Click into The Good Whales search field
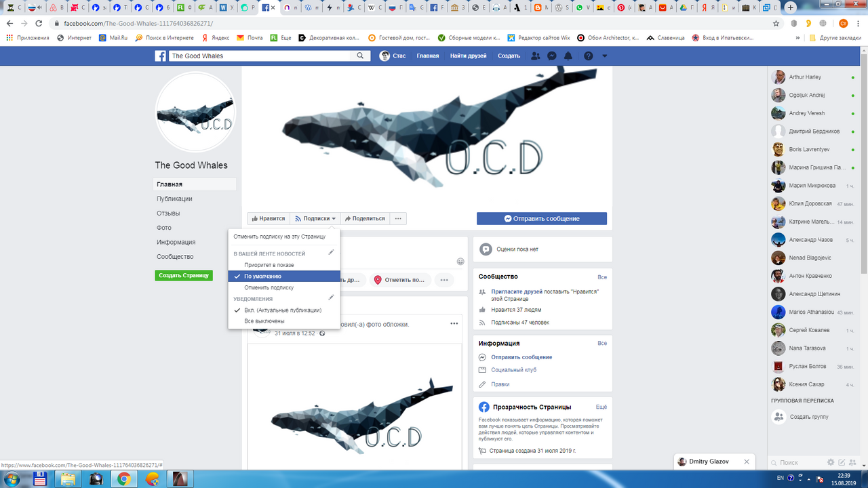868x488 pixels. click(260, 56)
